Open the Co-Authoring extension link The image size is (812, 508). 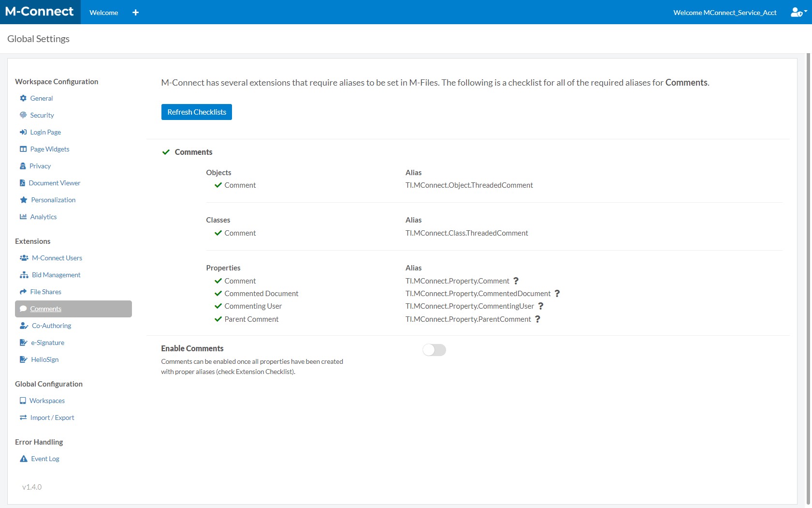click(x=51, y=326)
